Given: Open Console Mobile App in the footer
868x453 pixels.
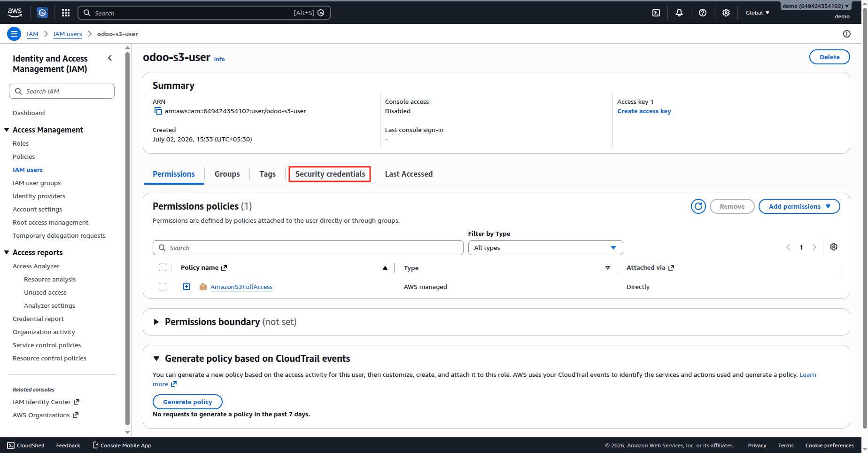Looking at the screenshot, I should (122, 445).
